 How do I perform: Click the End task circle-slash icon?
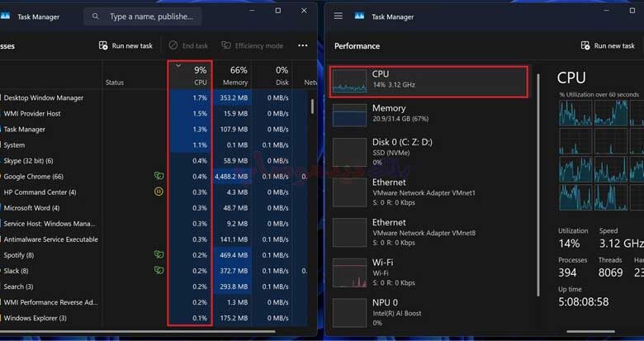173,45
